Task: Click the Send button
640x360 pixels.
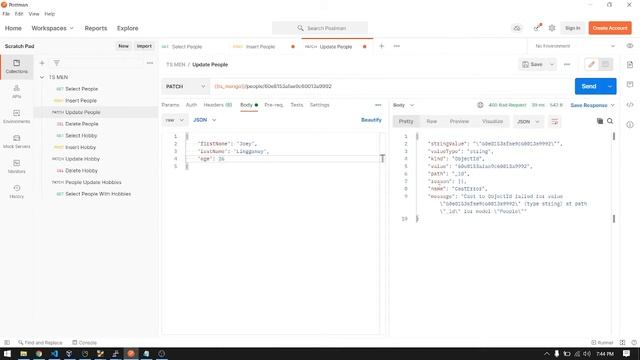Action: coord(589,87)
